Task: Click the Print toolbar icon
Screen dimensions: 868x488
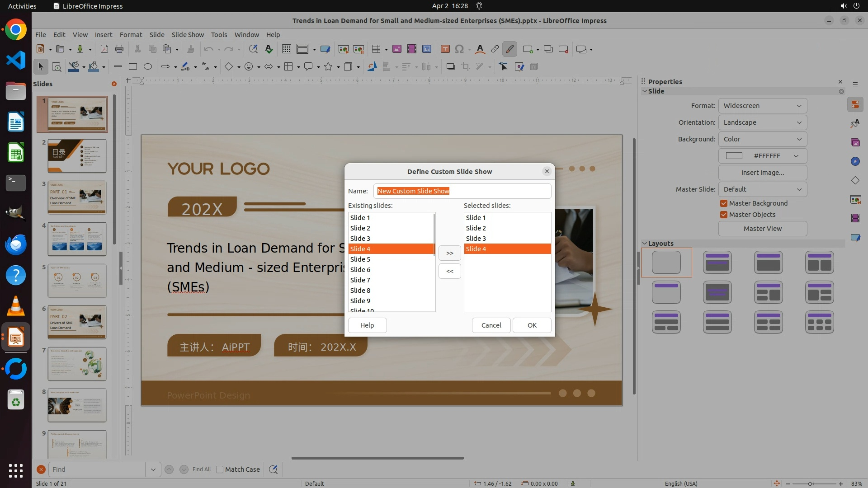Action: point(119,49)
